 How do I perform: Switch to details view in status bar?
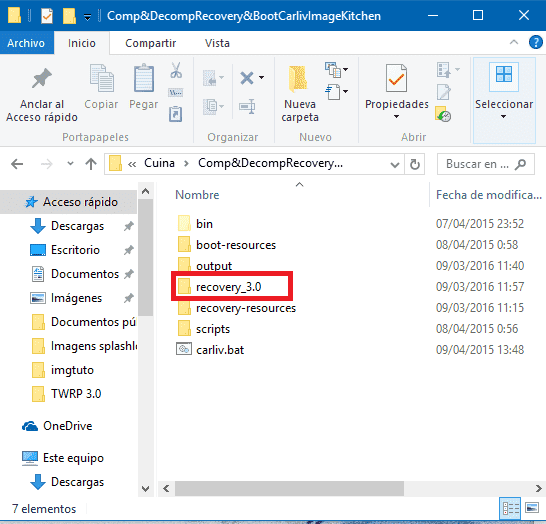click(510, 509)
